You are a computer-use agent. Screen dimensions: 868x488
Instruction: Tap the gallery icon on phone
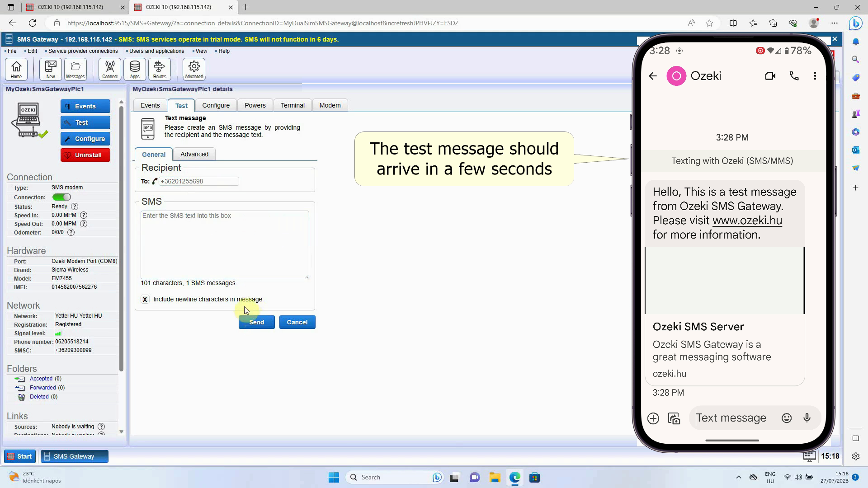click(674, 418)
